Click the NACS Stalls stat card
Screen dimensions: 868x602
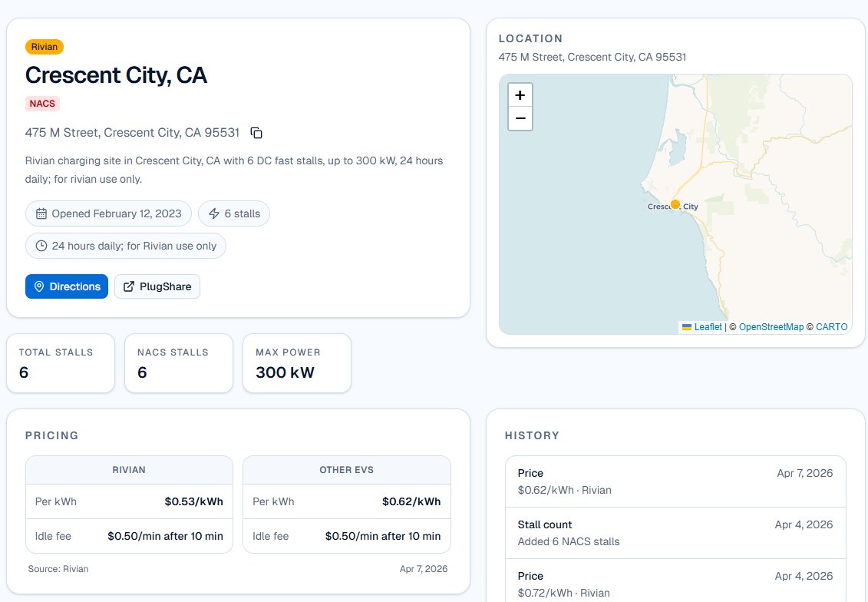tap(179, 363)
